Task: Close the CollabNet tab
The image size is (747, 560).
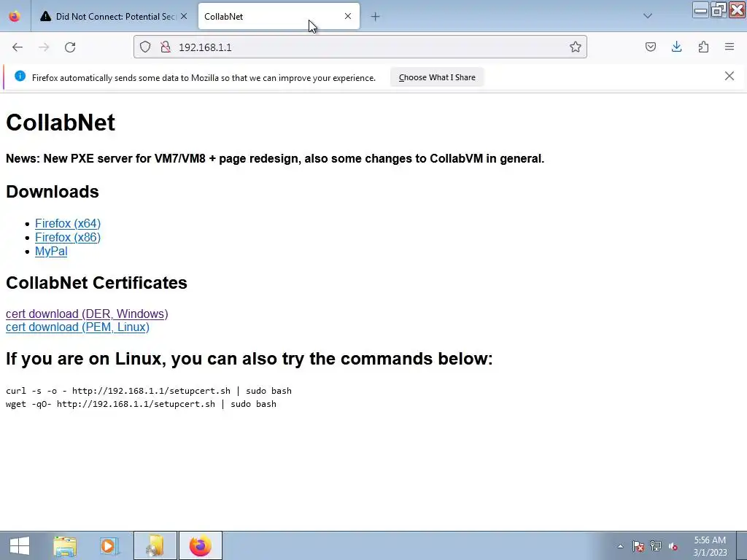Action: point(348,16)
